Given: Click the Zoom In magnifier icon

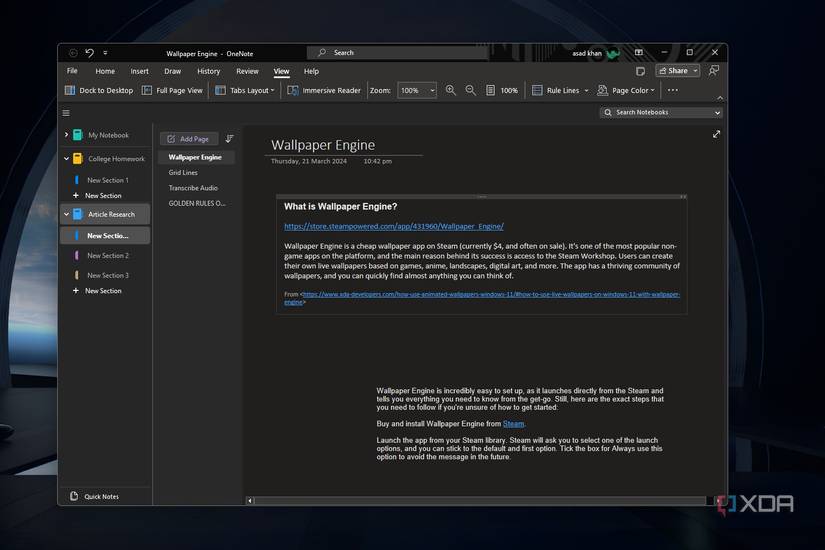Looking at the screenshot, I should (450, 90).
